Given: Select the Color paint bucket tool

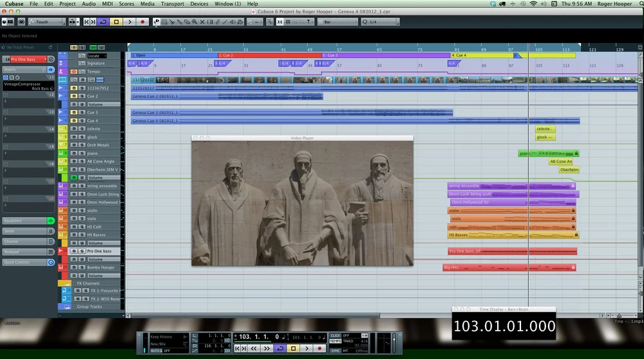Looking at the screenshot, I should (240, 22).
